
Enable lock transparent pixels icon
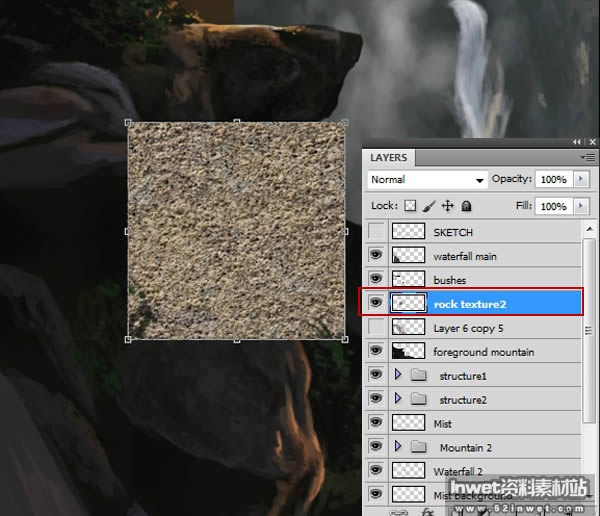410,206
